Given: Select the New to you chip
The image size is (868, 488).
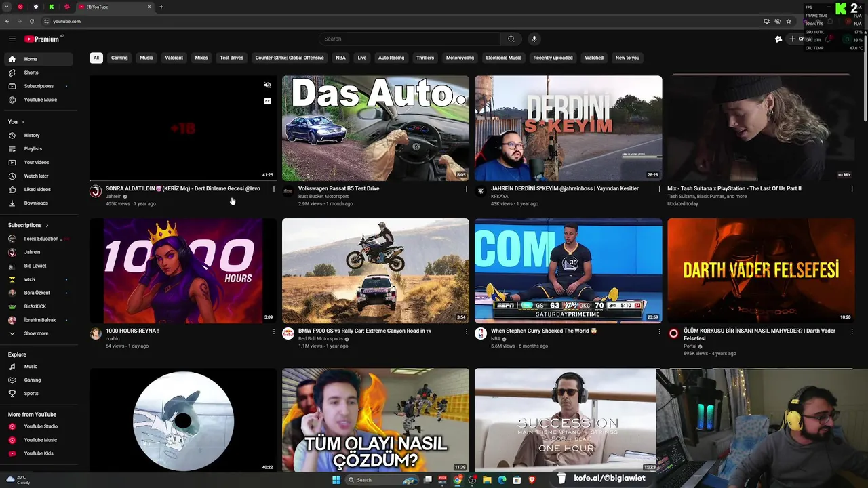Looking at the screenshot, I should [627, 58].
